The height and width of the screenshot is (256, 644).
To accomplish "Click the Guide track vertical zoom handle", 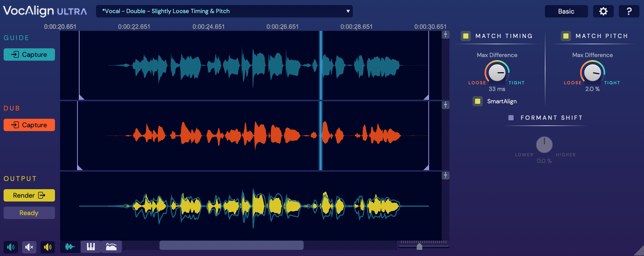I will 446,35.
